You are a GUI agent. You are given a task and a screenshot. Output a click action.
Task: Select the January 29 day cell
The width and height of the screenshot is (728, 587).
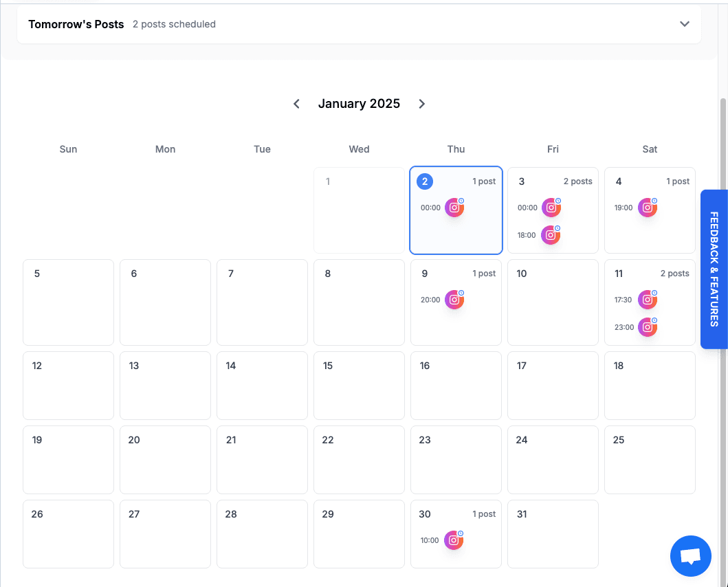(359, 534)
